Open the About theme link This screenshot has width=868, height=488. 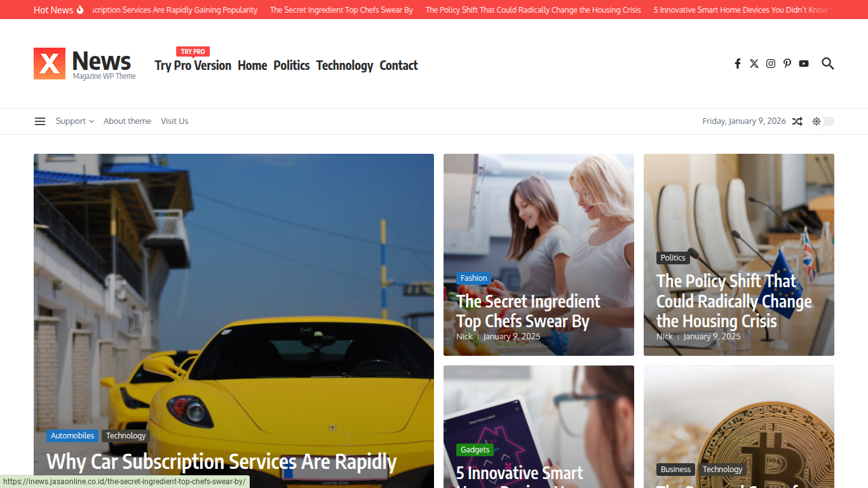coord(127,121)
